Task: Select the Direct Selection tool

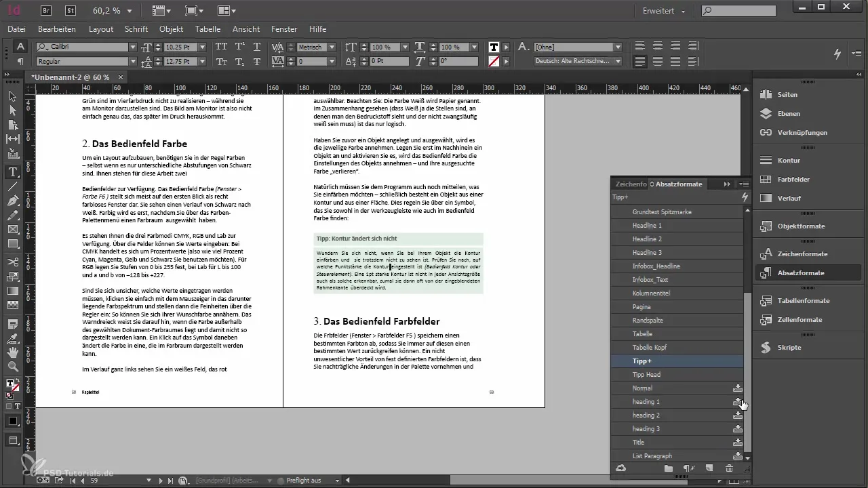Action: coord(12,110)
